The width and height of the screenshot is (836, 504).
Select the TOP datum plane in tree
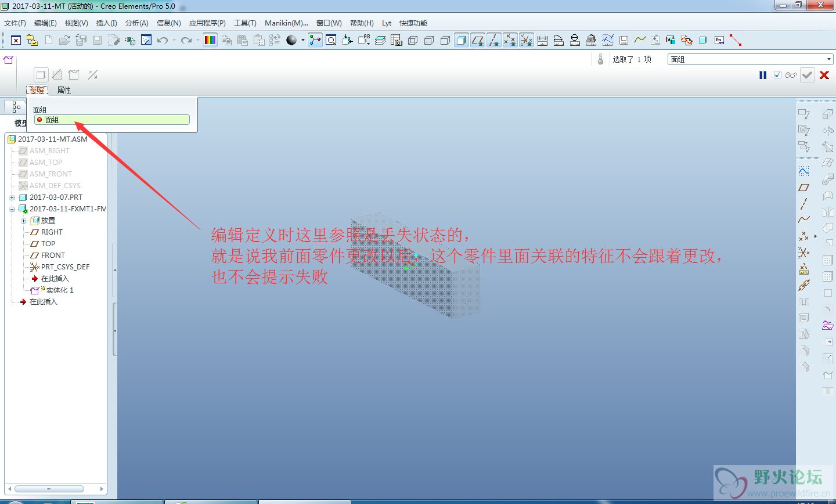point(48,243)
